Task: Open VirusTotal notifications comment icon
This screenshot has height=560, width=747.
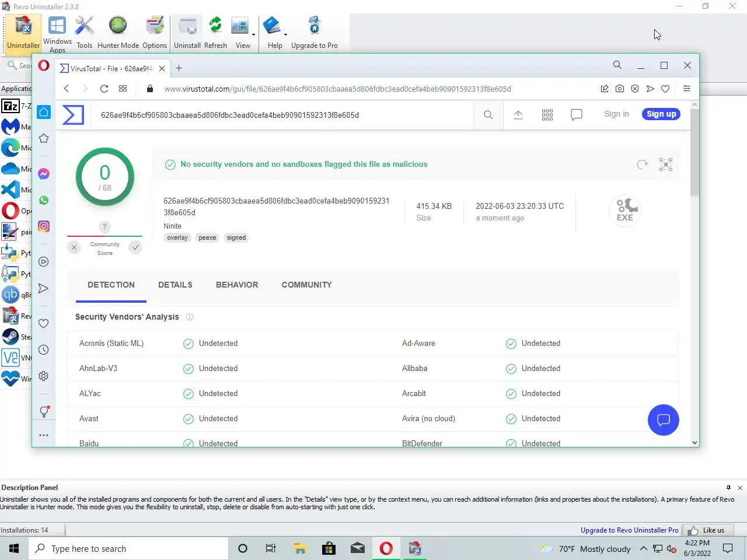Action: pyautogui.click(x=577, y=115)
